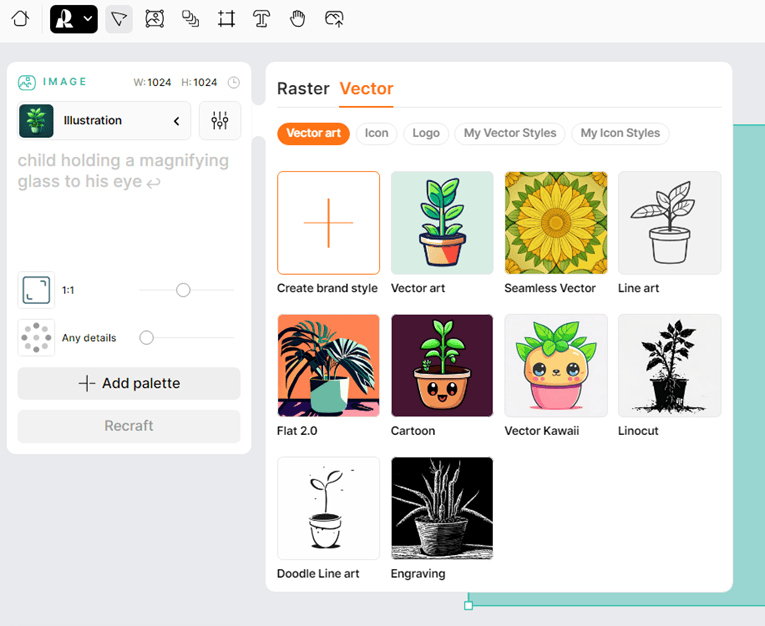Select the Hand pan tool
This screenshot has width=765, height=626.
point(297,19)
